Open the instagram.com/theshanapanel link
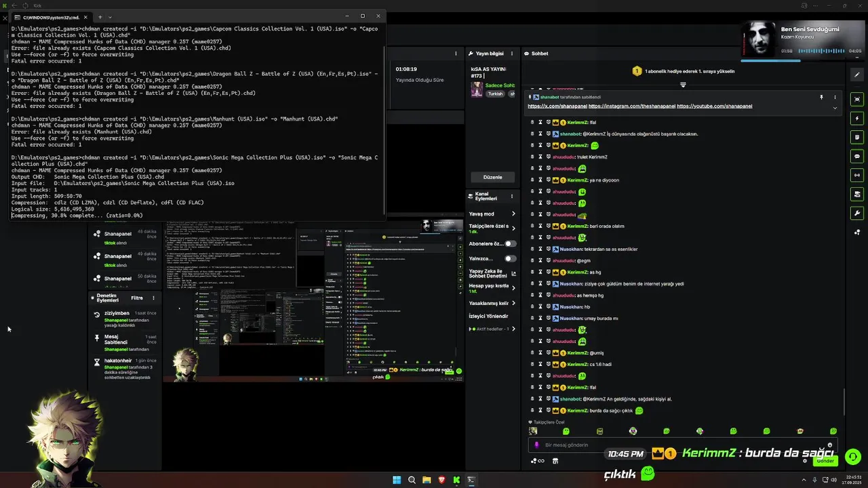Image resolution: width=868 pixels, height=488 pixels. (631, 106)
